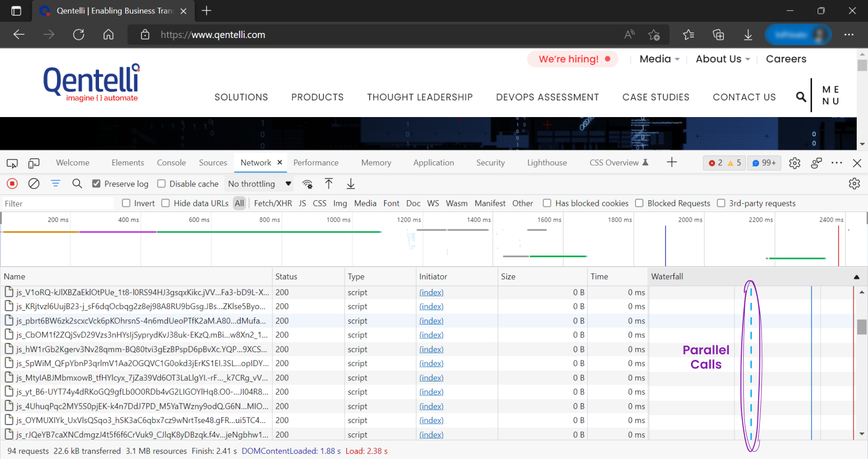The image size is (868, 459).
Task: Open (index) initiator link for js_V1oRQ row
Action: pyautogui.click(x=431, y=293)
